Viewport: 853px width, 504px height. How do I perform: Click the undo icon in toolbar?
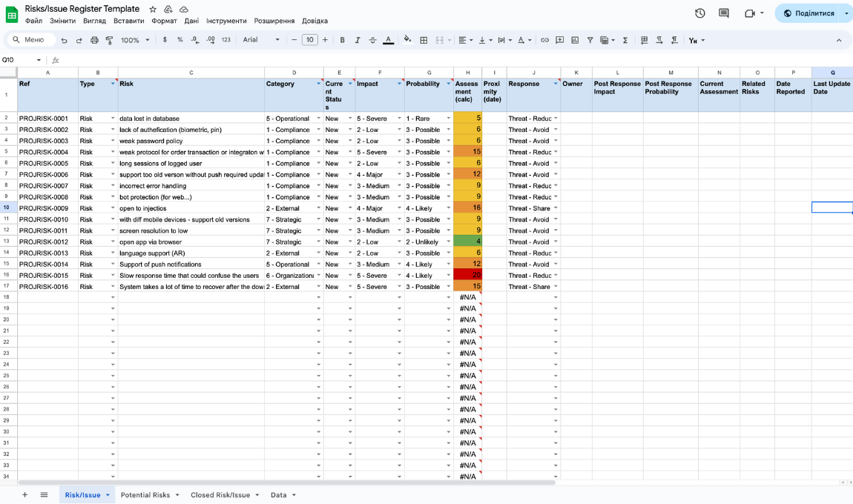[65, 40]
